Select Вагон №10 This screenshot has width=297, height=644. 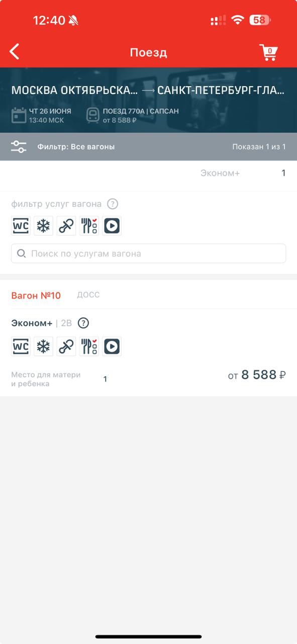36,295
